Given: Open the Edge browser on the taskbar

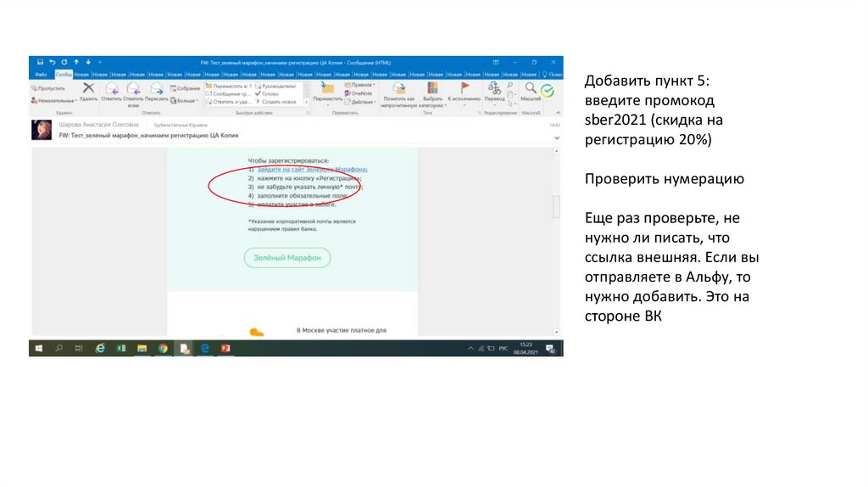Looking at the screenshot, I should (205, 349).
